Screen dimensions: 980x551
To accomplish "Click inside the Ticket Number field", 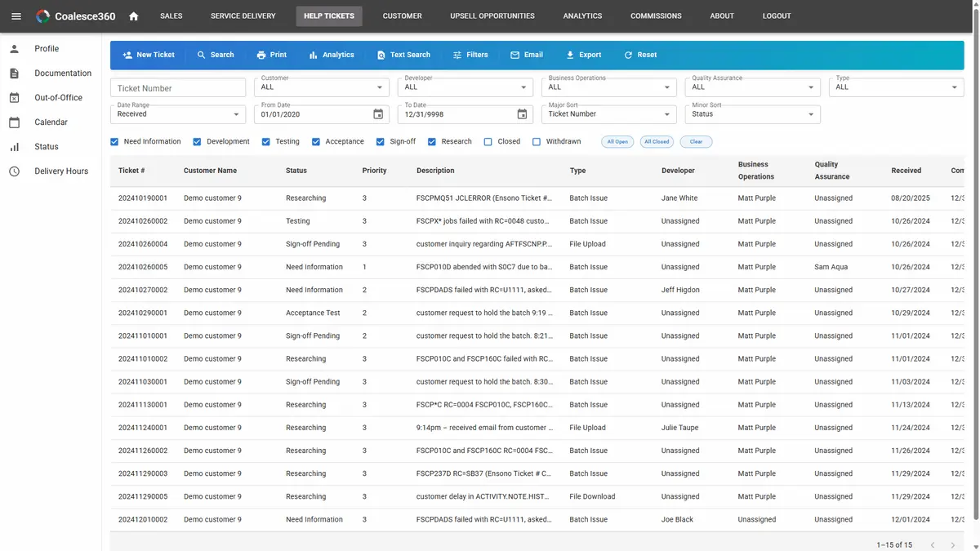I will 178,87.
